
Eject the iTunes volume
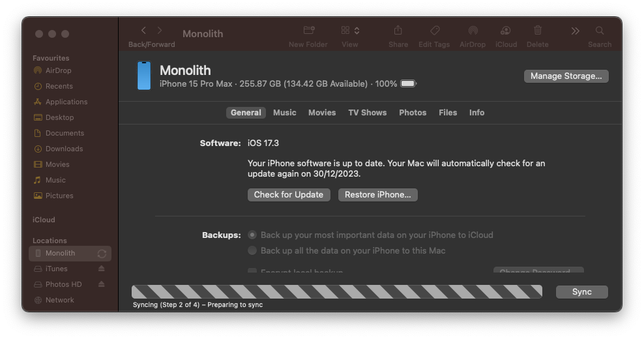tap(102, 269)
